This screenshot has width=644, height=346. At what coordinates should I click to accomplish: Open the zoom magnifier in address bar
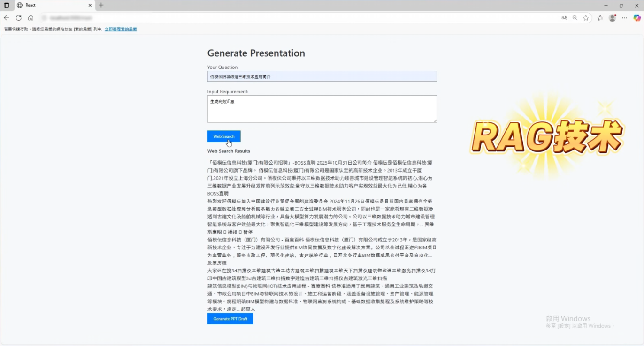pyautogui.click(x=575, y=18)
